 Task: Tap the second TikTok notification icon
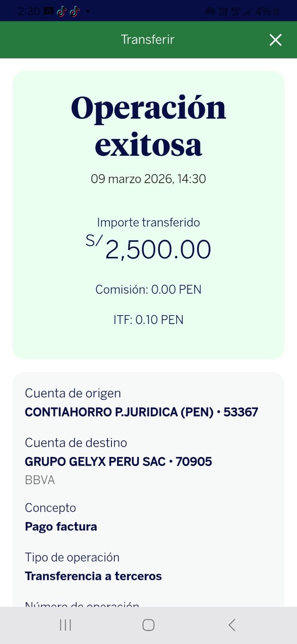tap(74, 12)
